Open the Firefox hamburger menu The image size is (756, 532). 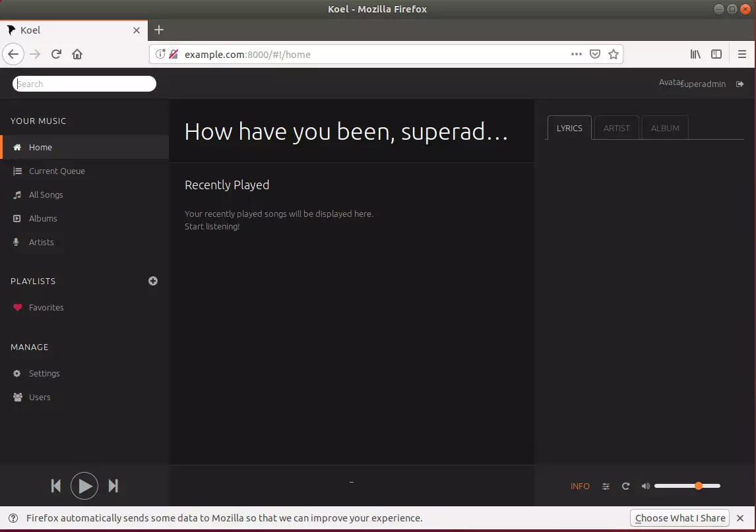pos(742,54)
